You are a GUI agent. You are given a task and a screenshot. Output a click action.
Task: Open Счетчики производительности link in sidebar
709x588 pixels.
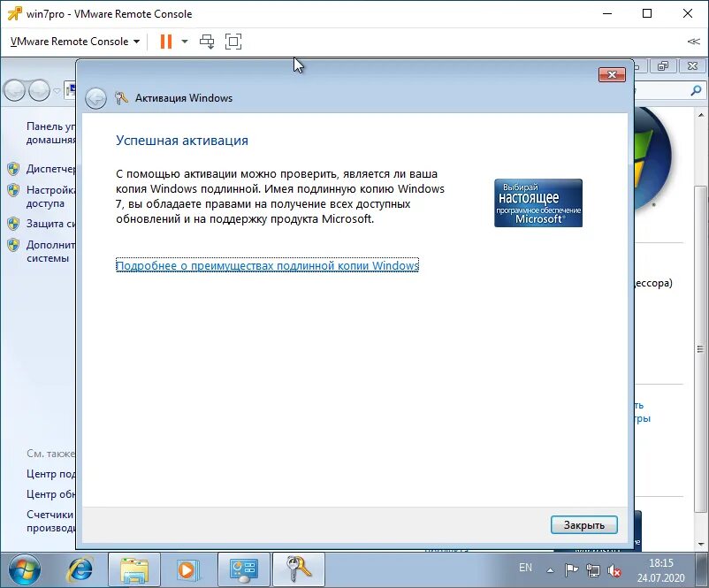[x=50, y=521]
